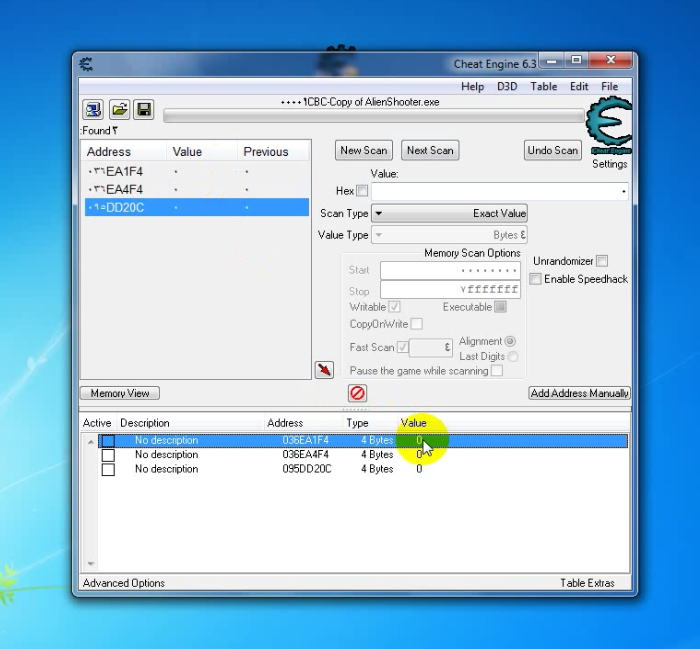The image size is (700, 649).
Task: Open Memory View
Action: 120,393
